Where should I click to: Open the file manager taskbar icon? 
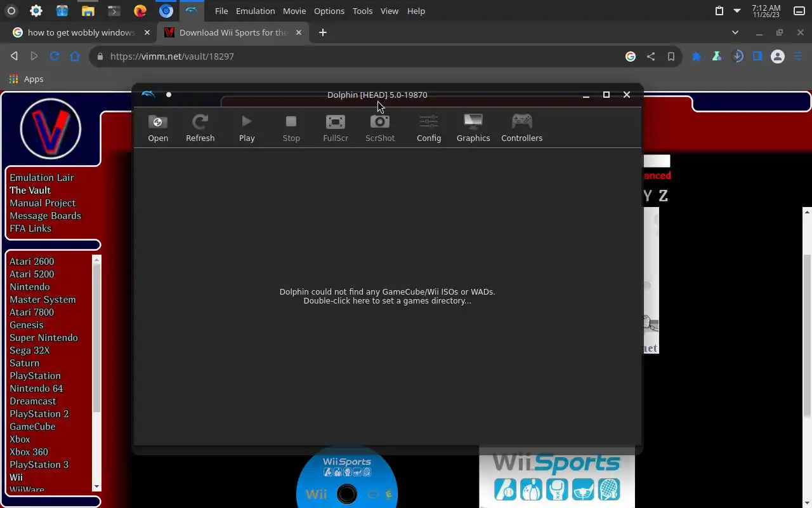point(88,11)
